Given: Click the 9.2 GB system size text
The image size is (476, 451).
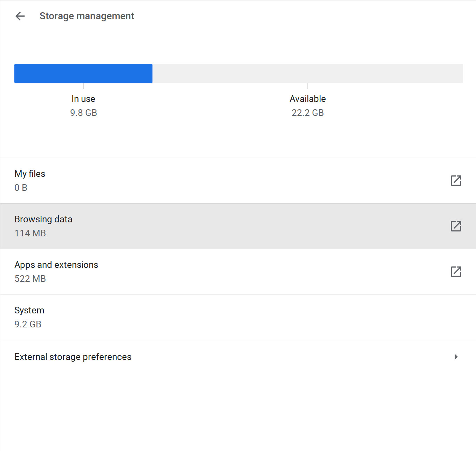Looking at the screenshot, I should click(x=28, y=324).
